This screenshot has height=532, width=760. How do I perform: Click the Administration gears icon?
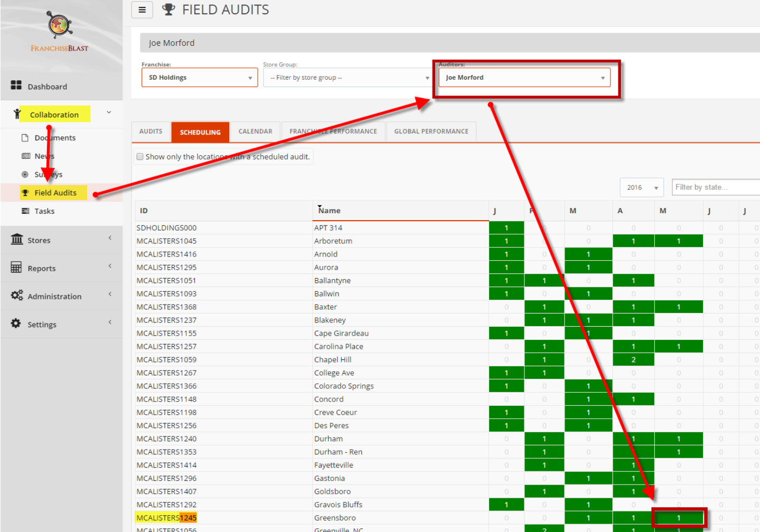[x=17, y=296]
